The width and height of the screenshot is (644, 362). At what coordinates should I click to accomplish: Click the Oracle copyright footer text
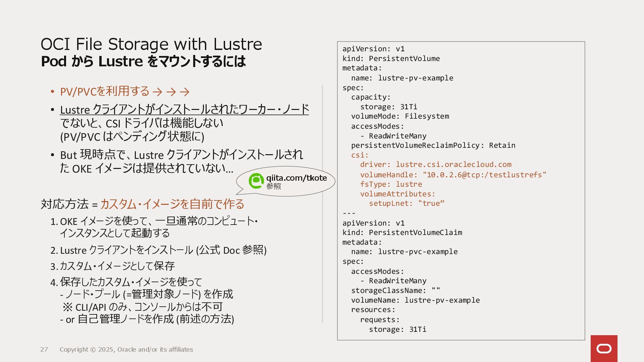[126, 350]
